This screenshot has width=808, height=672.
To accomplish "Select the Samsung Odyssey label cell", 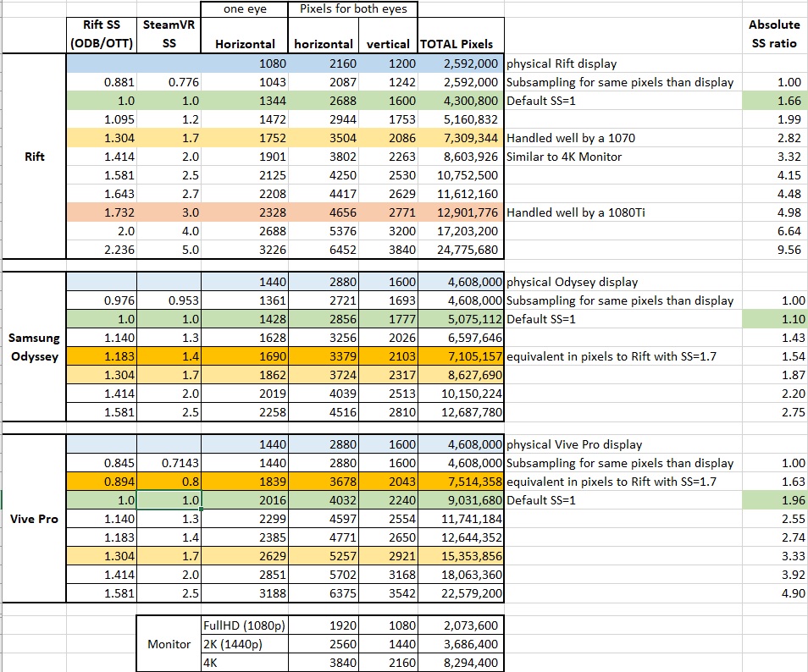I will [x=34, y=347].
